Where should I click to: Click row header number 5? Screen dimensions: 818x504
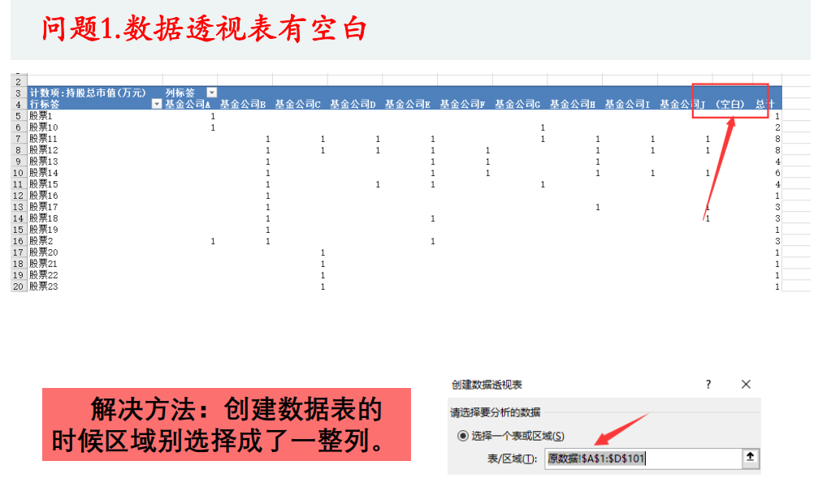[x=18, y=117]
